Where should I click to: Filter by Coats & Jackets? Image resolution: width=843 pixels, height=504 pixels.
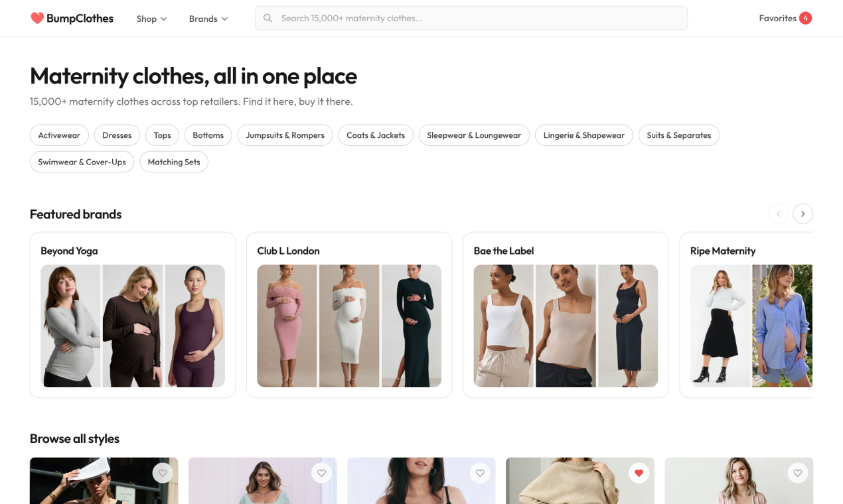point(376,135)
